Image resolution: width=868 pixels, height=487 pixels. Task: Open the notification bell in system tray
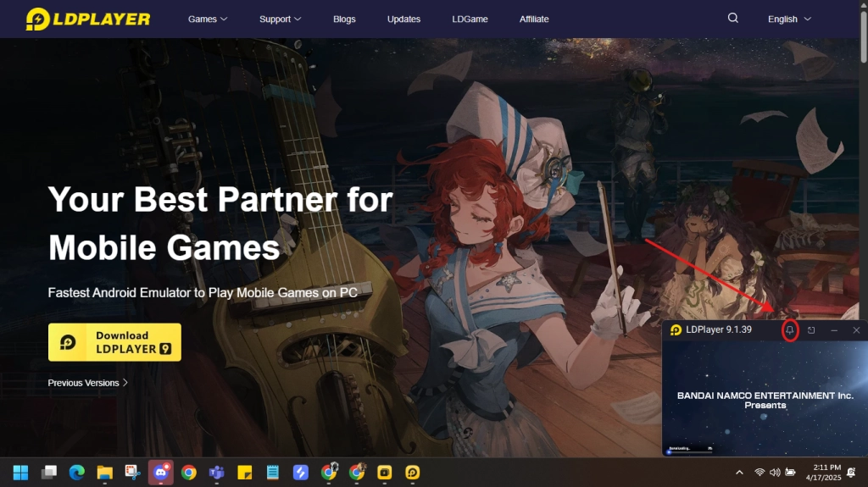click(850, 472)
